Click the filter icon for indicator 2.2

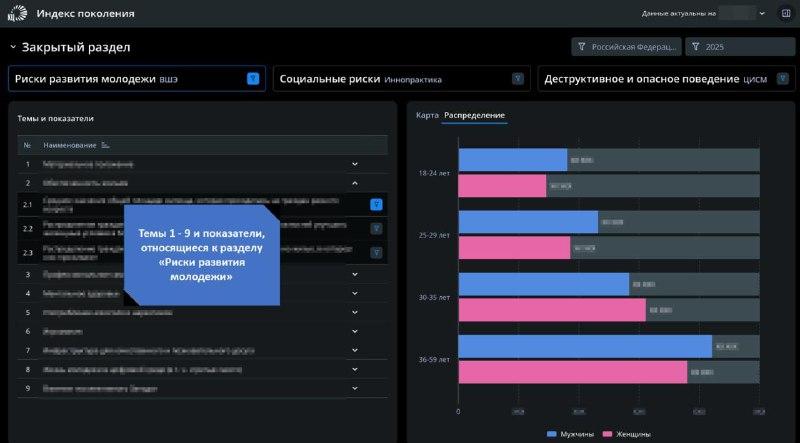click(376, 228)
